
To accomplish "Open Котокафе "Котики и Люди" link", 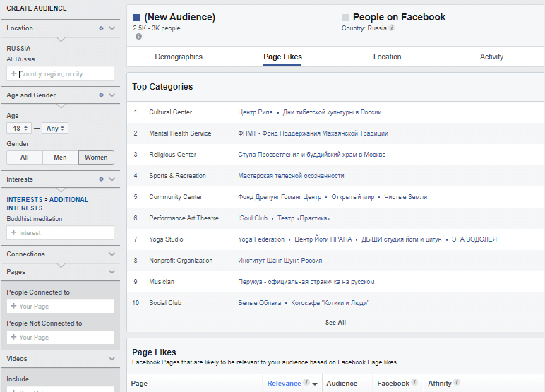I will (x=330, y=303).
